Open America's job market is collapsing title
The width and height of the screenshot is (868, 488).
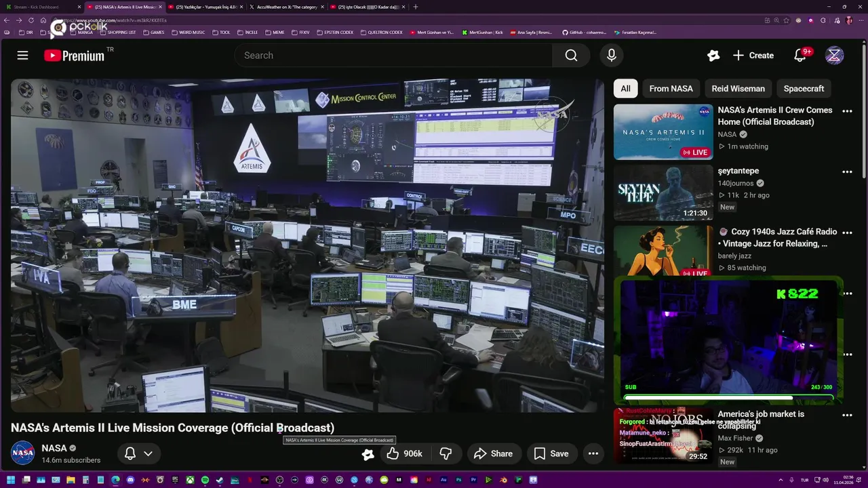761,420
